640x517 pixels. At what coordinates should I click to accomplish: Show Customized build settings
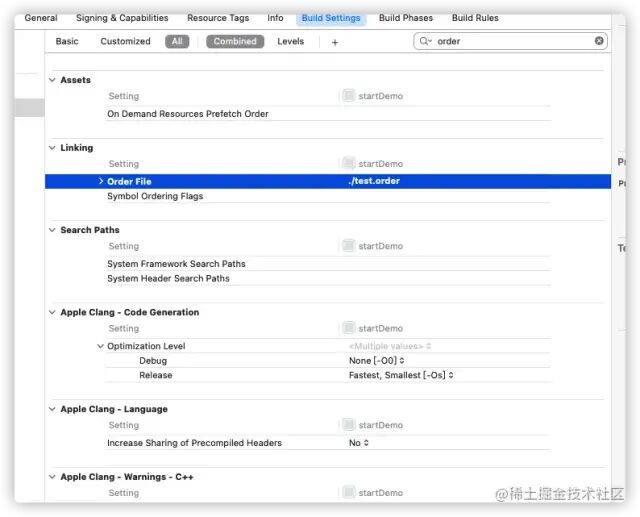(x=125, y=41)
